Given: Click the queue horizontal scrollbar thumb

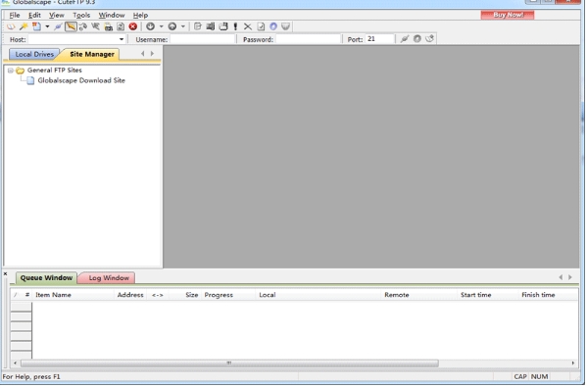Looking at the screenshot, I should [229, 364].
